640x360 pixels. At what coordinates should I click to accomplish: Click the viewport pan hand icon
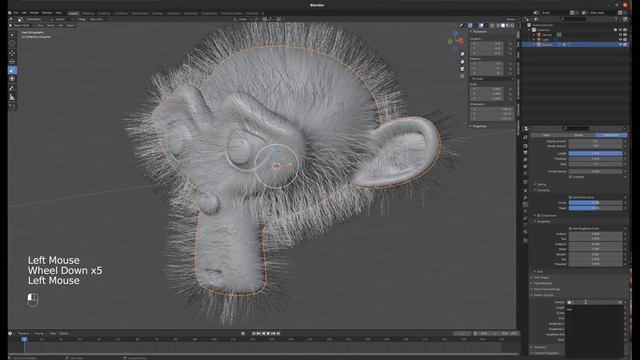click(x=462, y=61)
